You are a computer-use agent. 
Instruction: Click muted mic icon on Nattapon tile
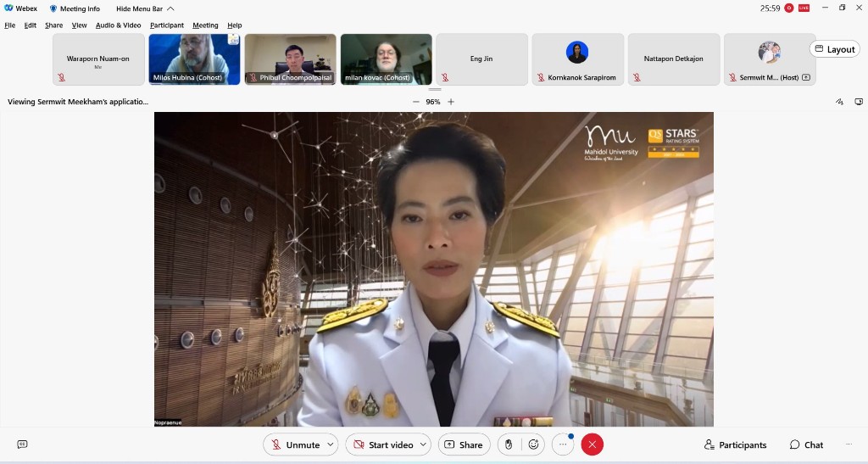tap(637, 77)
